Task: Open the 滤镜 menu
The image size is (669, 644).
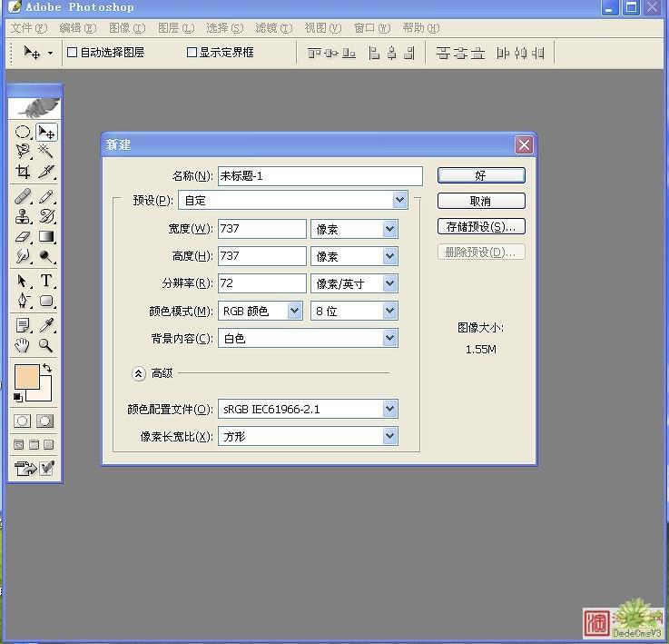Action: (274, 28)
